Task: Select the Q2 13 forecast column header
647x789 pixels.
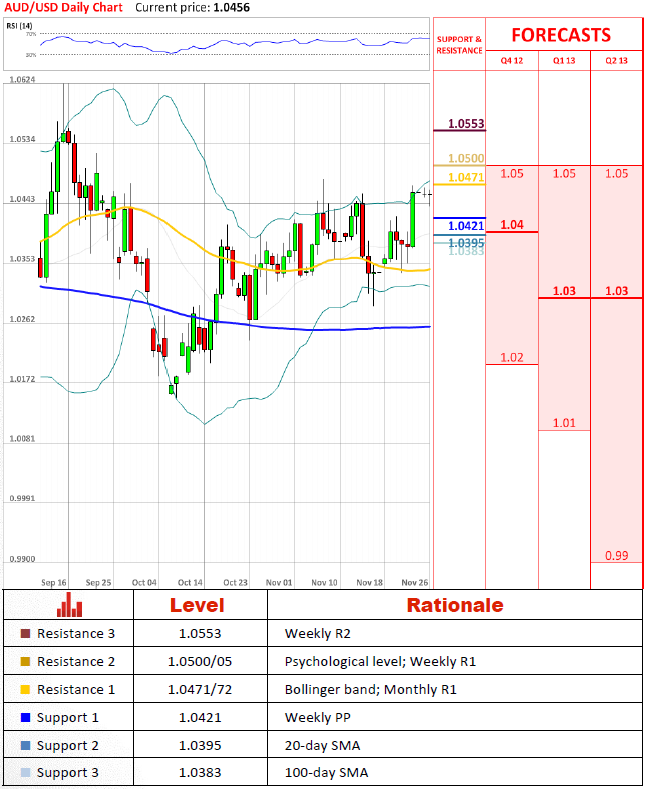Action: point(617,61)
